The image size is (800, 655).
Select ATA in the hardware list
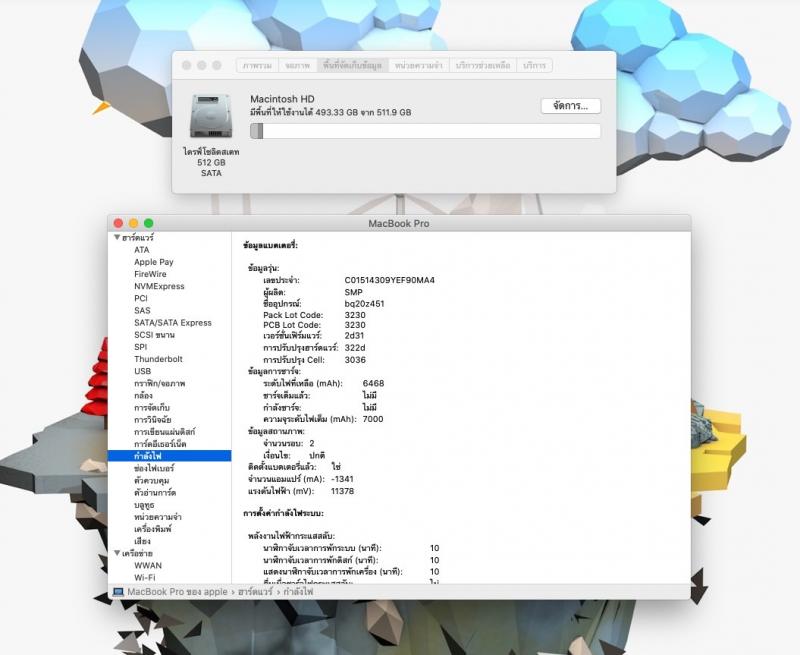pyautogui.click(x=142, y=250)
